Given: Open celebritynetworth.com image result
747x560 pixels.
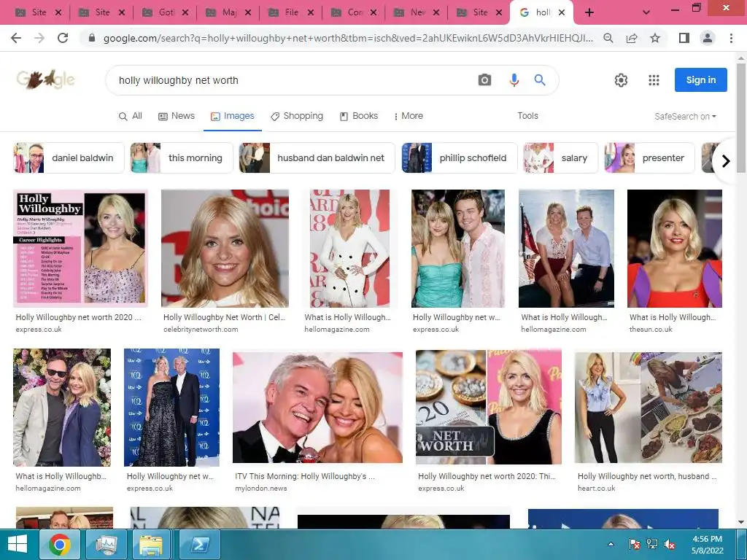Looking at the screenshot, I should tap(225, 248).
